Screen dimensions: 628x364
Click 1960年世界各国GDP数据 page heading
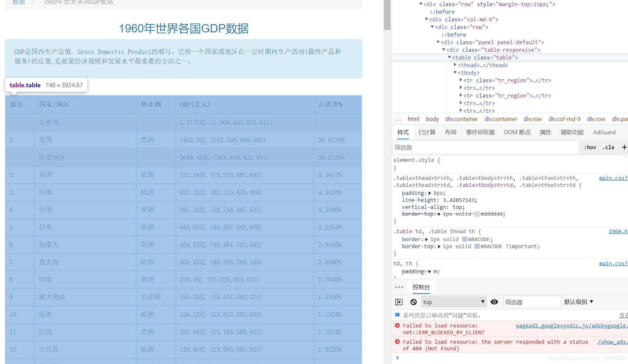184,29
